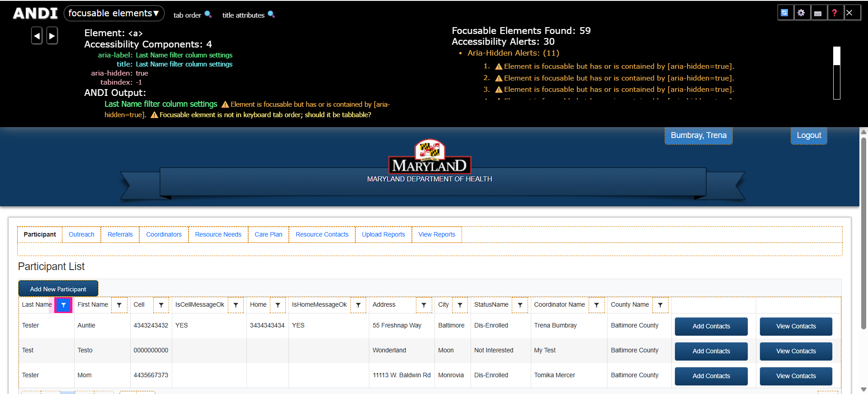Click the ANDI alerts list scrollbar
The image size is (868, 394).
[836, 73]
